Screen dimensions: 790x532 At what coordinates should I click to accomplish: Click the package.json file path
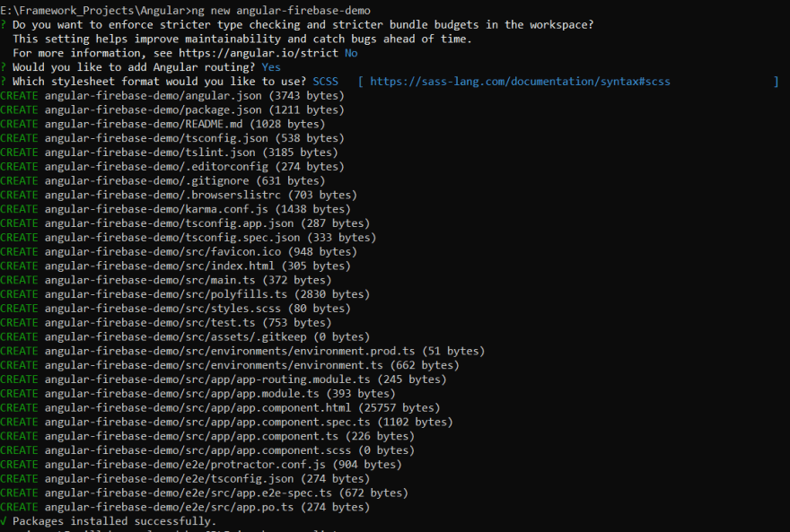[x=154, y=109]
